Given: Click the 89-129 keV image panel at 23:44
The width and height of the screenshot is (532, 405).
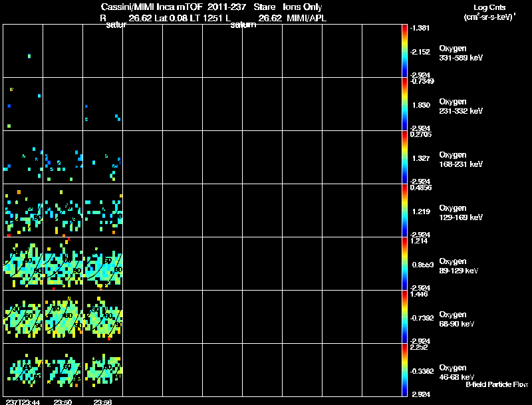Looking at the screenshot, I should (23, 264).
